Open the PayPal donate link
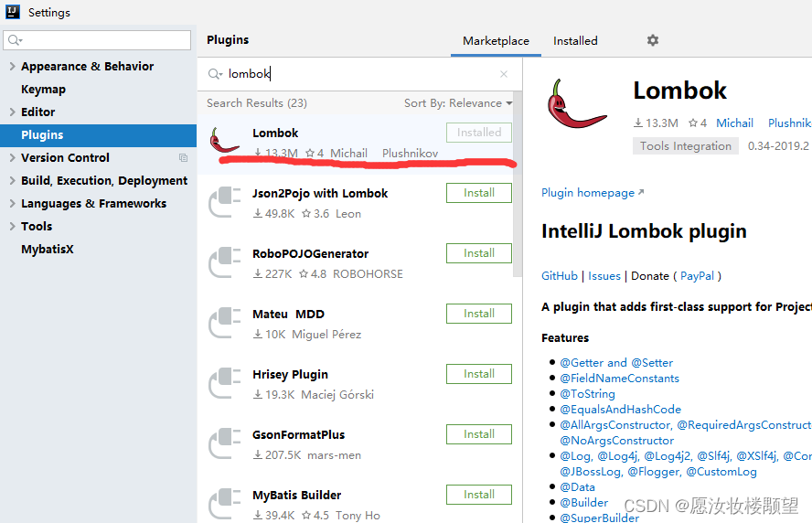Viewport: 812px width, 523px height. point(697,276)
